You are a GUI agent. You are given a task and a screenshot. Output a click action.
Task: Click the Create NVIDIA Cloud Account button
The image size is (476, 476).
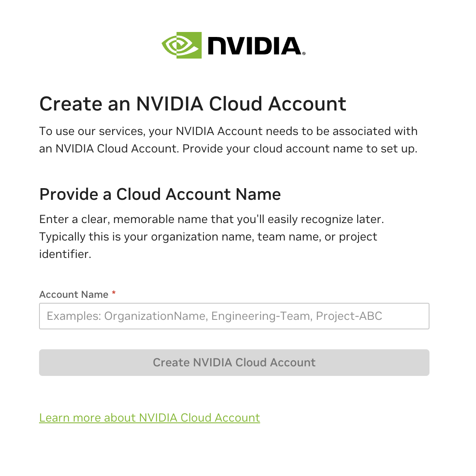tap(234, 363)
